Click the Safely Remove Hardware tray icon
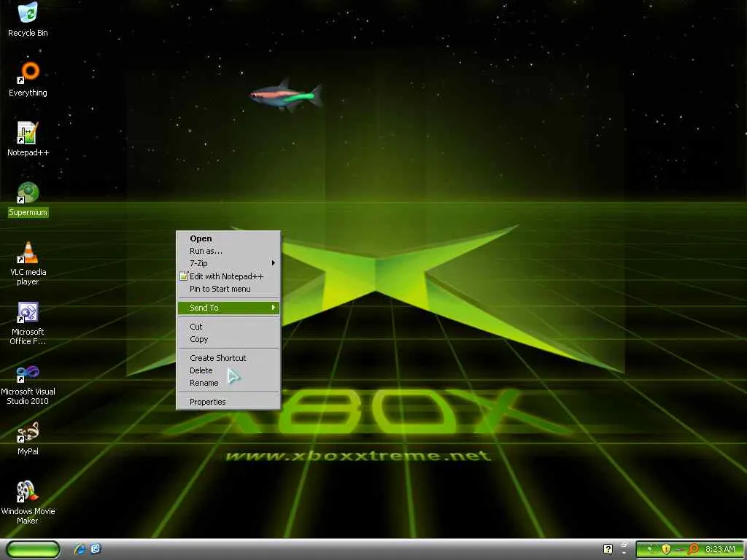This screenshot has height=560, width=747. tap(651, 550)
